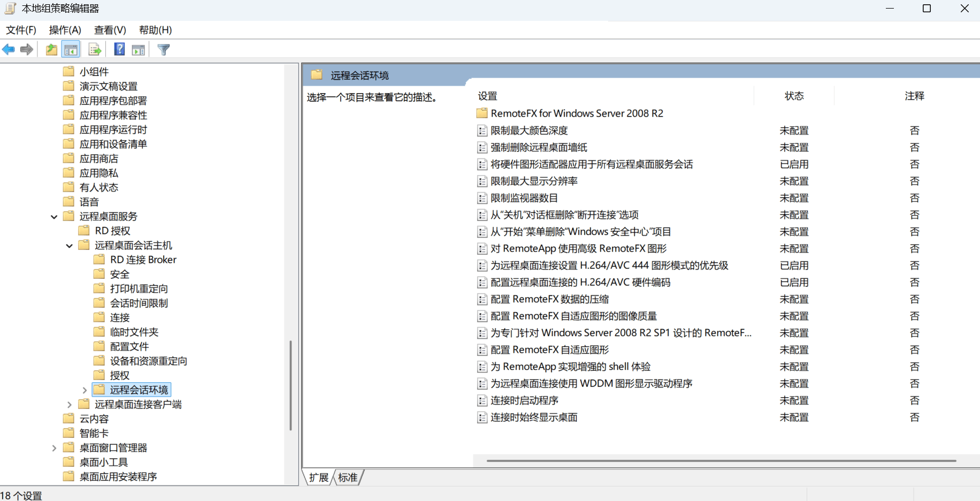Toggle the show/hide action pane icon
The width and height of the screenshot is (980, 501).
pyautogui.click(x=139, y=50)
